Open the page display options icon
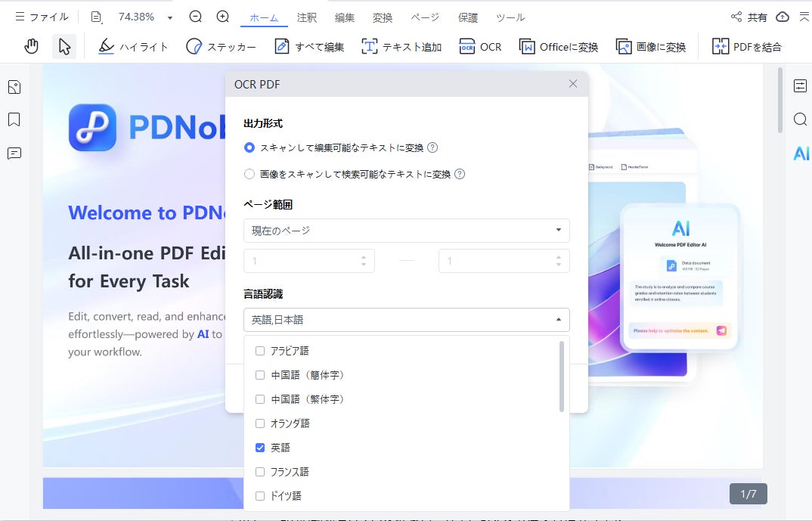This screenshot has width=812, height=521. (96, 17)
